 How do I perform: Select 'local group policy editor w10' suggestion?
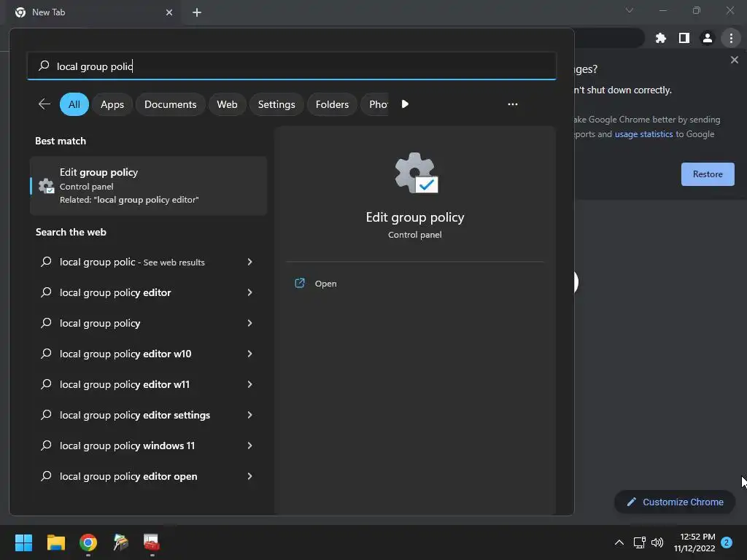point(148,354)
